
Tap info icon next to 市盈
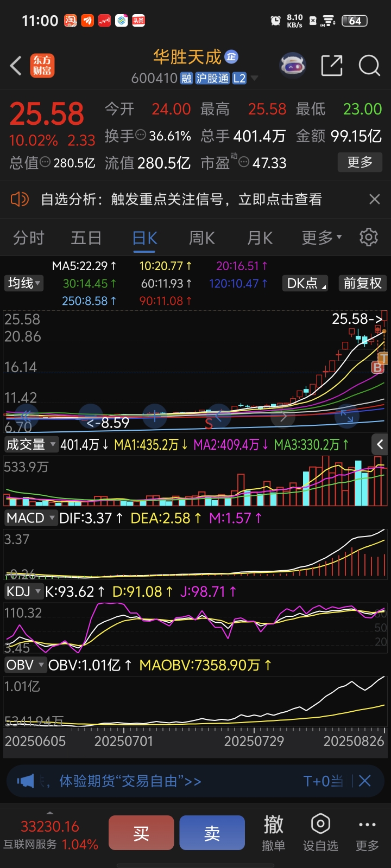click(x=244, y=162)
